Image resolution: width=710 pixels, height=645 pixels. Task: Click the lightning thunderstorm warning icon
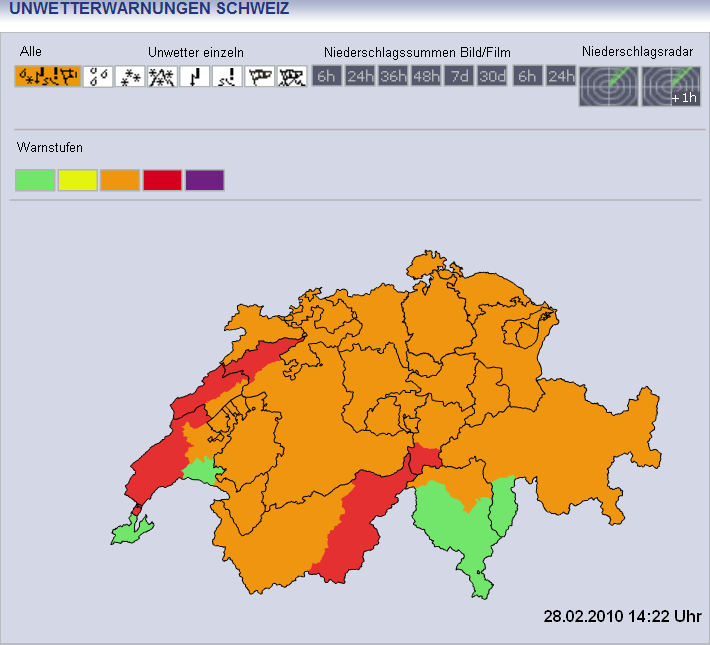(x=194, y=76)
